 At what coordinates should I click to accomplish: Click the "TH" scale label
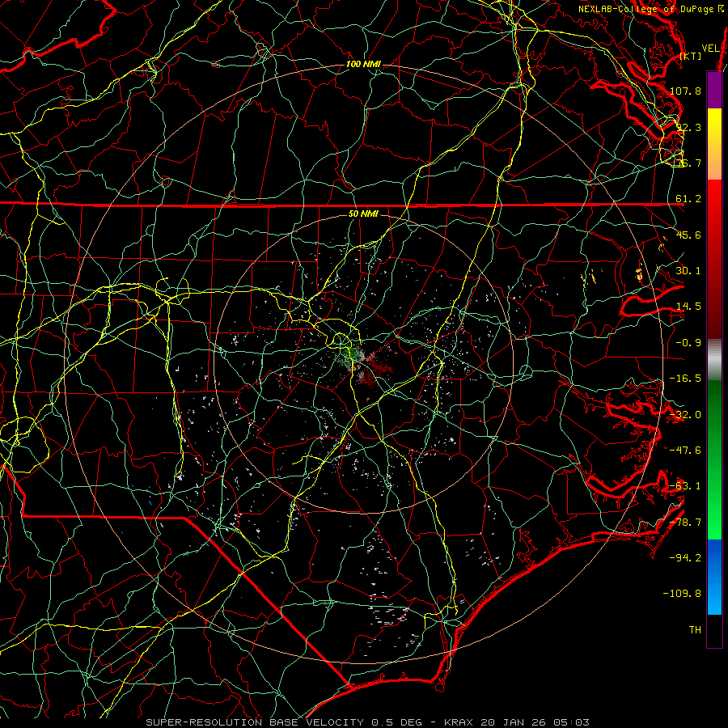pyautogui.click(x=695, y=630)
